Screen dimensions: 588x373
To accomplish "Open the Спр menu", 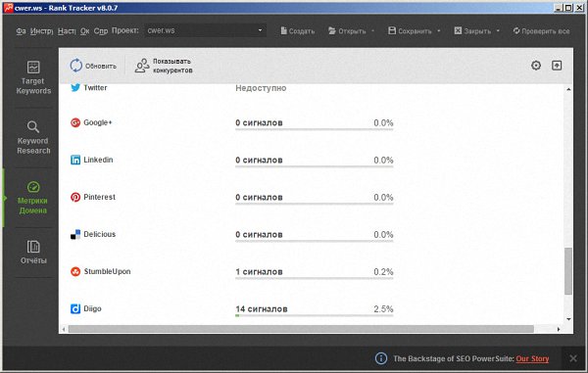I will (101, 31).
